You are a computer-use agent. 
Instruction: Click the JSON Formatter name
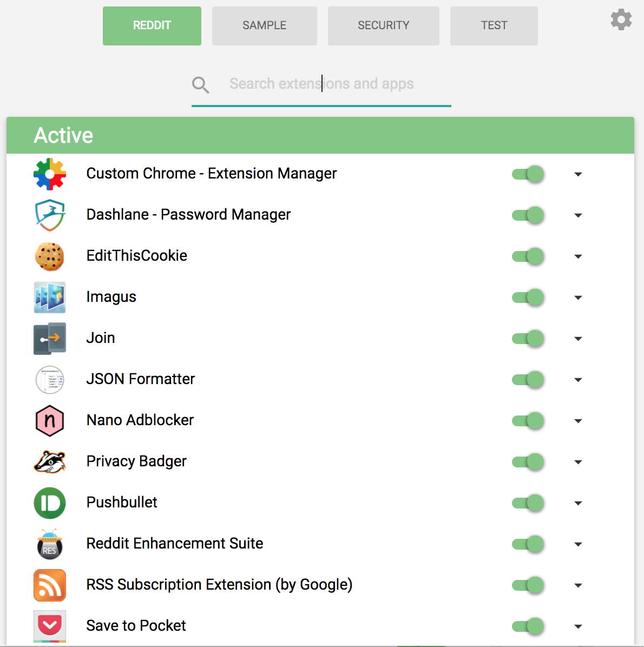(140, 379)
